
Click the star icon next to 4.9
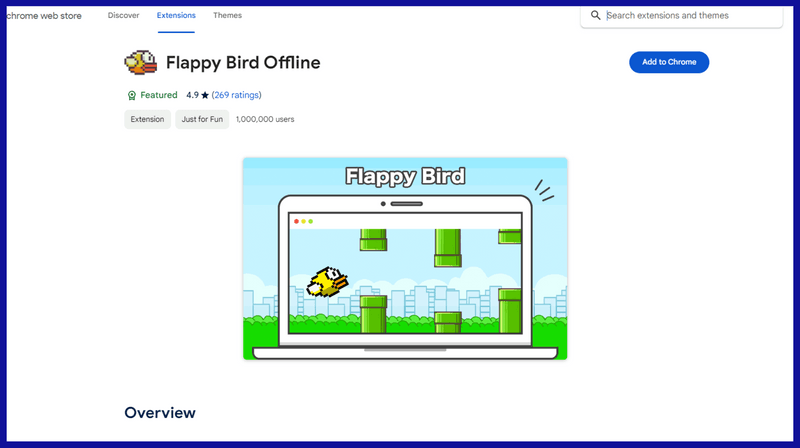(x=205, y=95)
